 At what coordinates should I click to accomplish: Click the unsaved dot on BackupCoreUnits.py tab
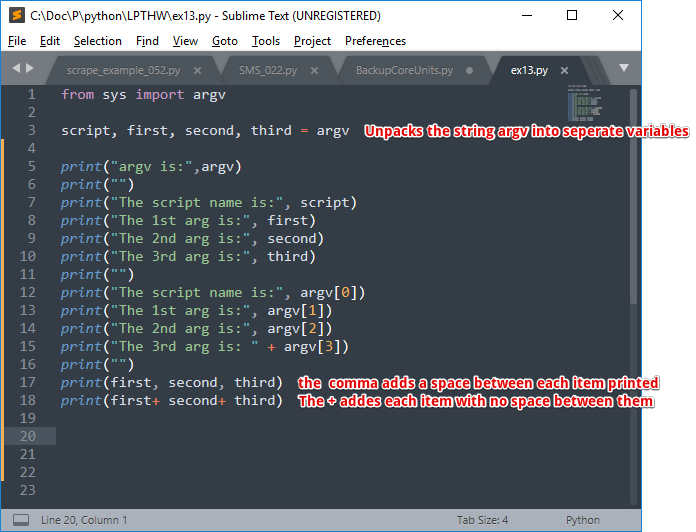click(x=469, y=71)
